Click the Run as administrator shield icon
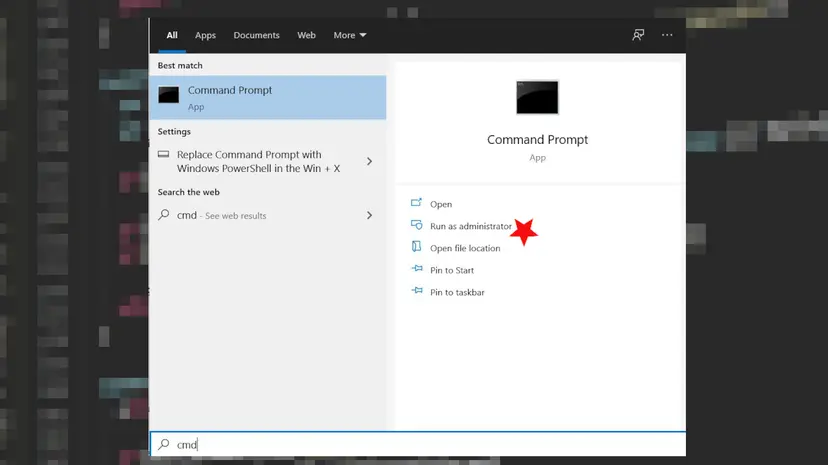Screen dimensions: 828x465 click(x=416, y=225)
